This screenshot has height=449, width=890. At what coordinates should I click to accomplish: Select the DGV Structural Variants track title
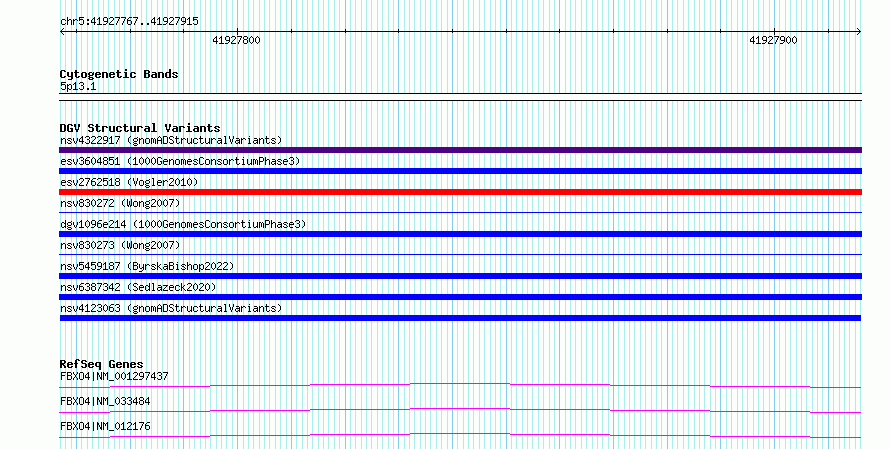(x=140, y=128)
